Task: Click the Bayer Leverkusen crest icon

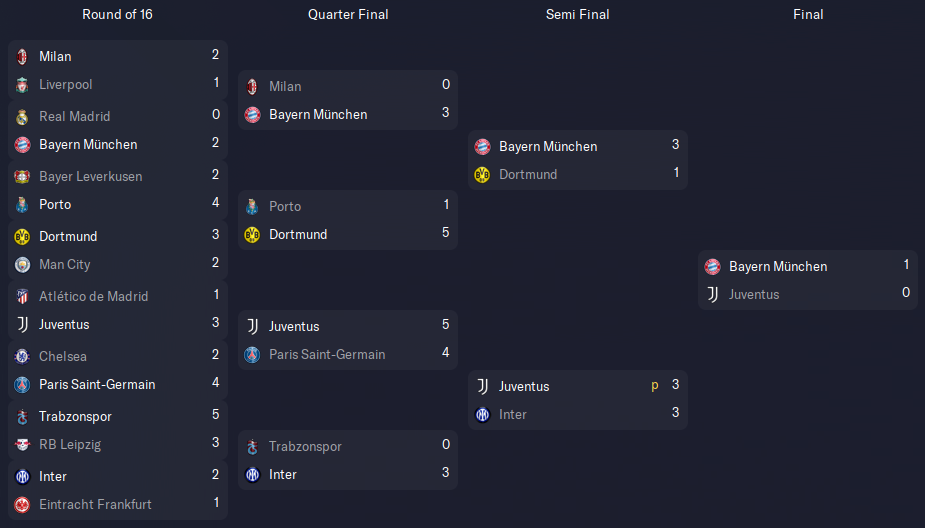Action: [x=22, y=176]
